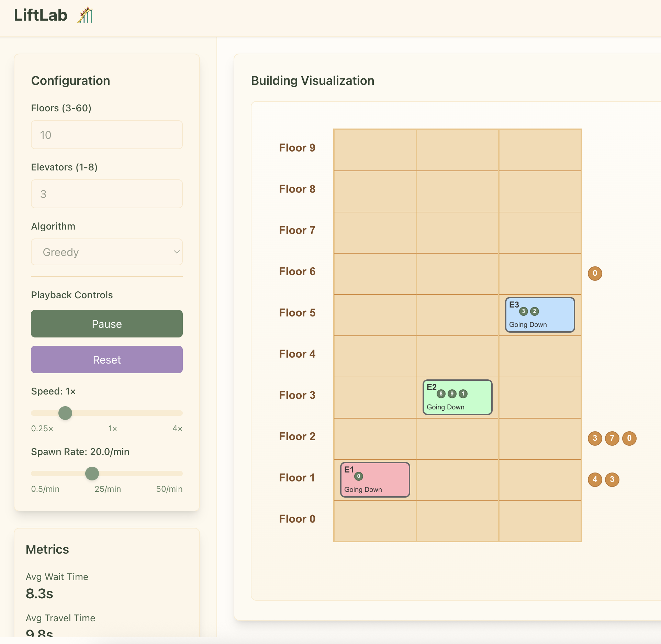Click the Speed slider handle
This screenshot has width=661, height=644.
pos(65,413)
